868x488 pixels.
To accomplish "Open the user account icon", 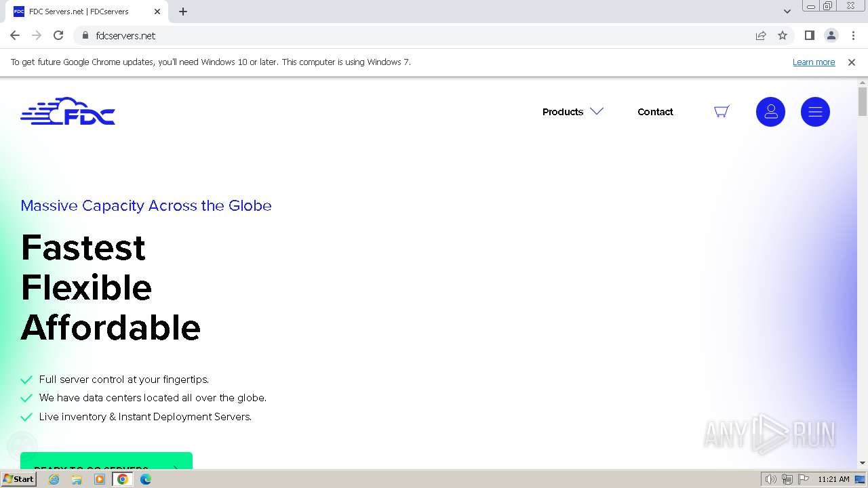I will pos(770,112).
